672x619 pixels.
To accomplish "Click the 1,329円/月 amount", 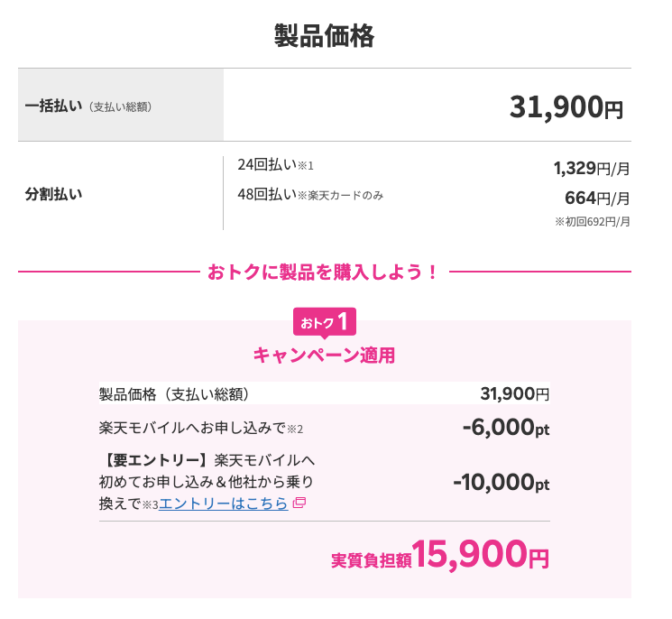I will tap(592, 169).
